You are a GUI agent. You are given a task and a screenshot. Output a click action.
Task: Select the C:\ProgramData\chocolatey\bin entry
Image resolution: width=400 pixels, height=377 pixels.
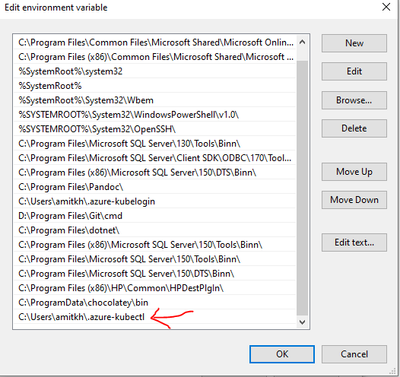click(155, 302)
